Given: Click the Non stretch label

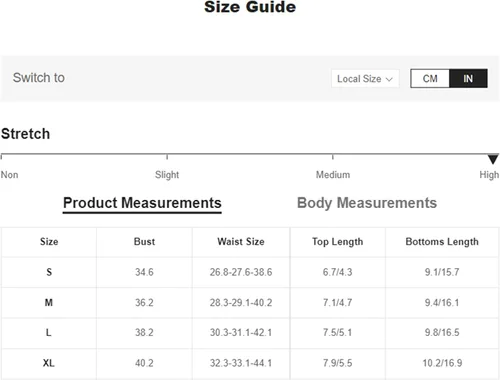Looking at the screenshot, I should [9, 175].
